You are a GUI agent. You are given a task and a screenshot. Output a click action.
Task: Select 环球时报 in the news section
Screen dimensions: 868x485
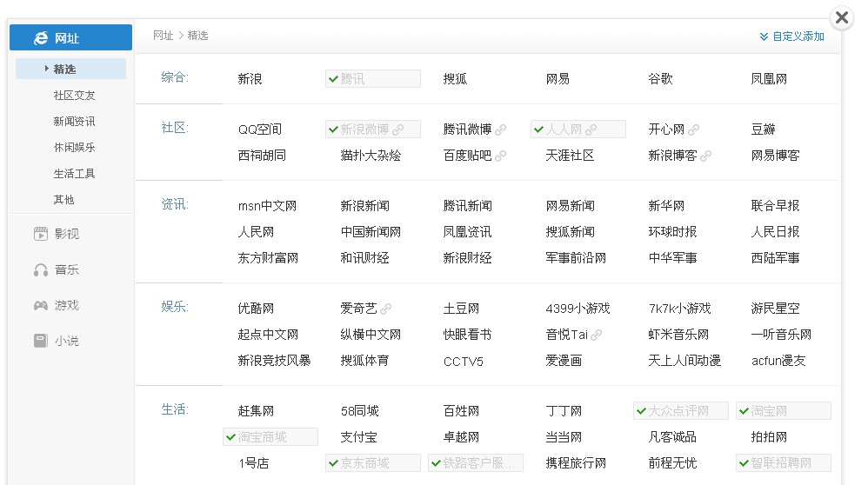point(672,232)
